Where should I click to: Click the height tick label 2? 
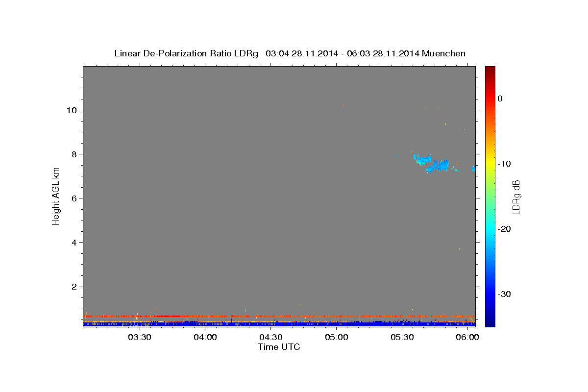click(x=75, y=287)
